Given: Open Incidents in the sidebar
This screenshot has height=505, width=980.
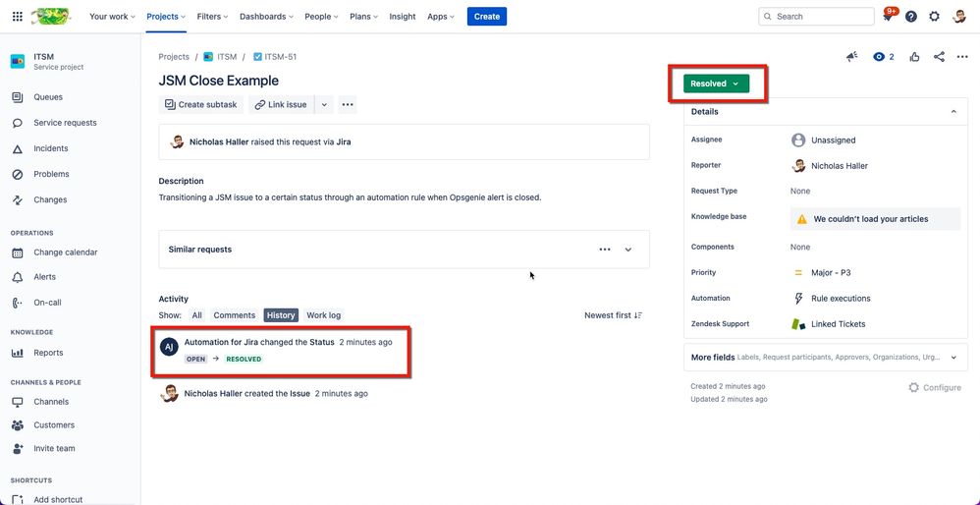Looking at the screenshot, I should [x=51, y=148].
